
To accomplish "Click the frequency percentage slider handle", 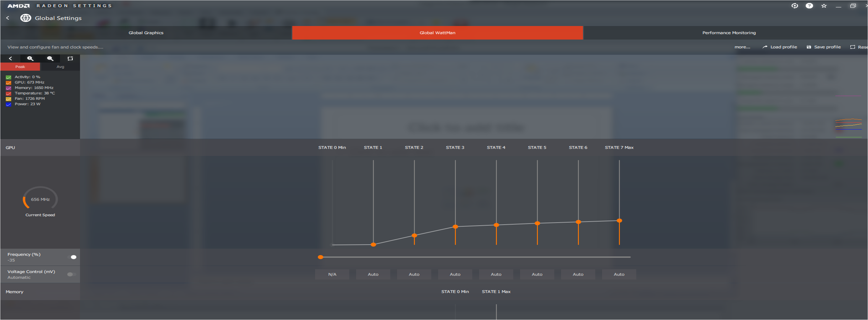I will coord(320,257).
